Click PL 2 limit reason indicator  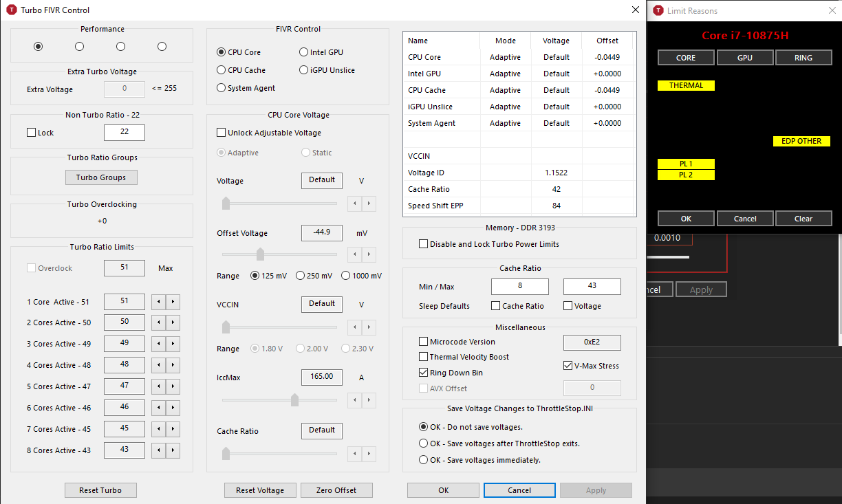(x=686, y=175)
